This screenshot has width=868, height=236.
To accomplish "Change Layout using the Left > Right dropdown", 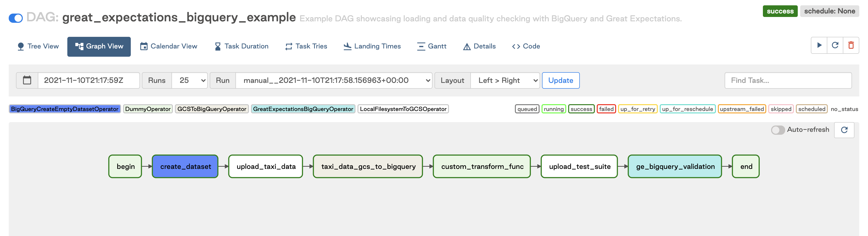I will pyautogui.click(x=505, y=81).
